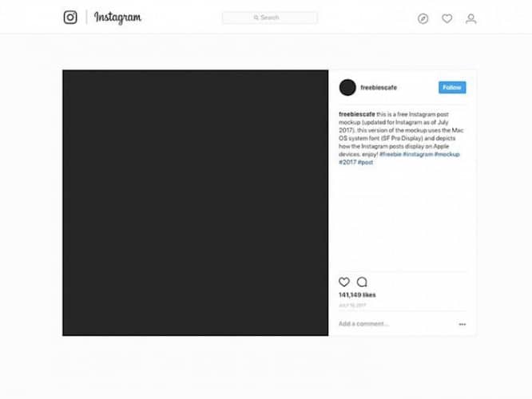Click the Instagram camera logo icon

pos(70,18)
